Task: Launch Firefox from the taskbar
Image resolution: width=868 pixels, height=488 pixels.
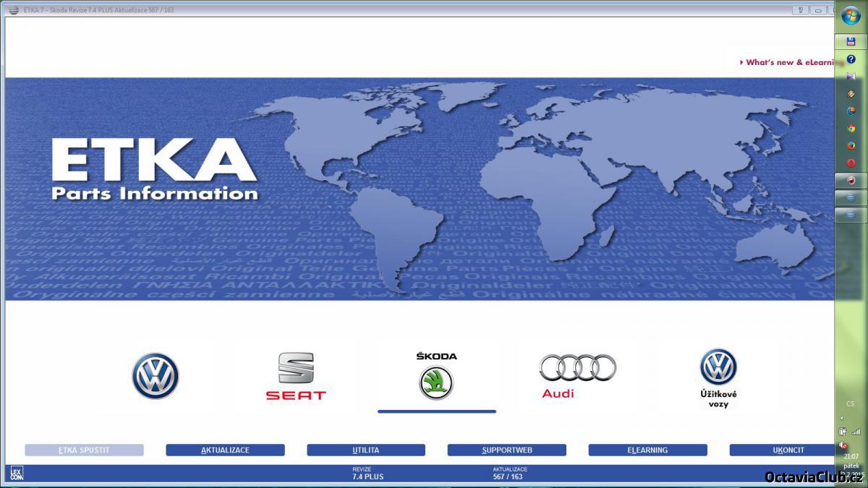Action: click(851, 145)
